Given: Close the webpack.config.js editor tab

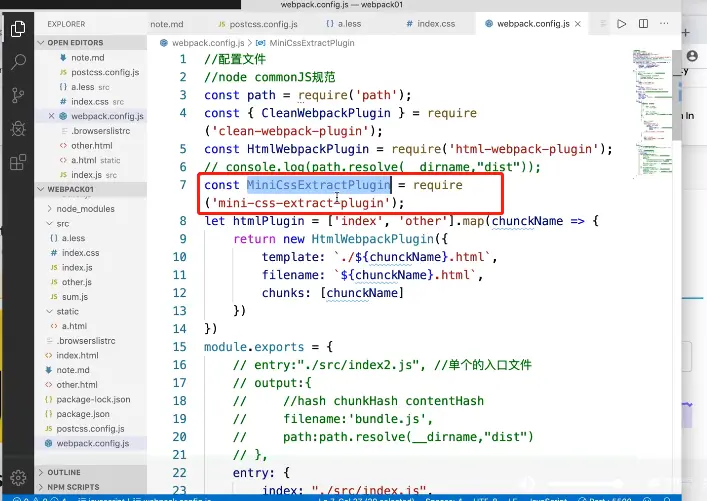Looking at the screenshot, I should [x=578, y=24].
